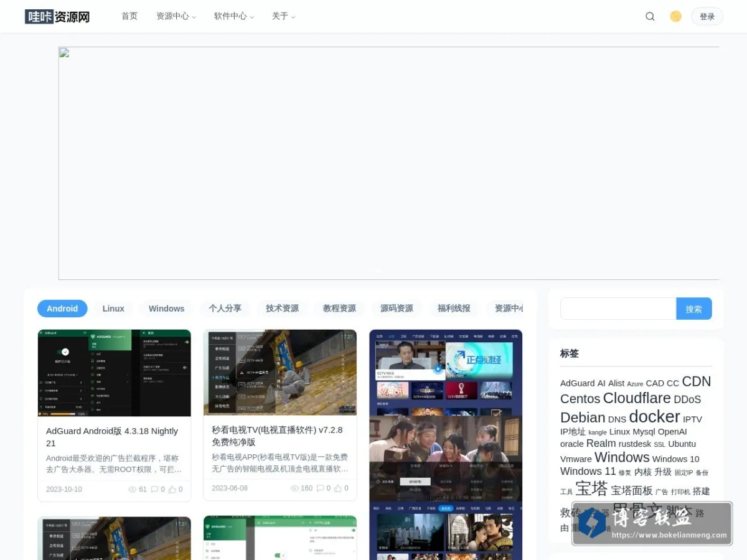
Task: Click comment icon on 秒看电视TV post
Action: coord(320,488)
